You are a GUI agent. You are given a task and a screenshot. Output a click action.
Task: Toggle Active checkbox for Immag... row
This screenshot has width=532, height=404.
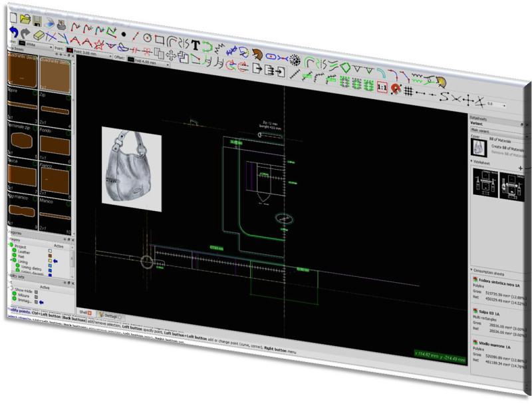pos(37,302)
